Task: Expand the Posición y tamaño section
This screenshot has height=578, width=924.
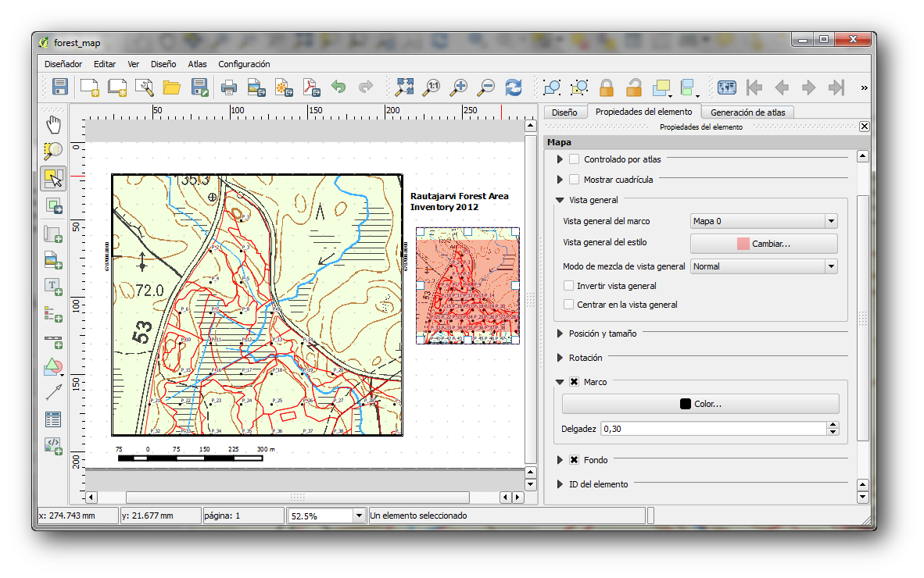Action: point(560,334)
